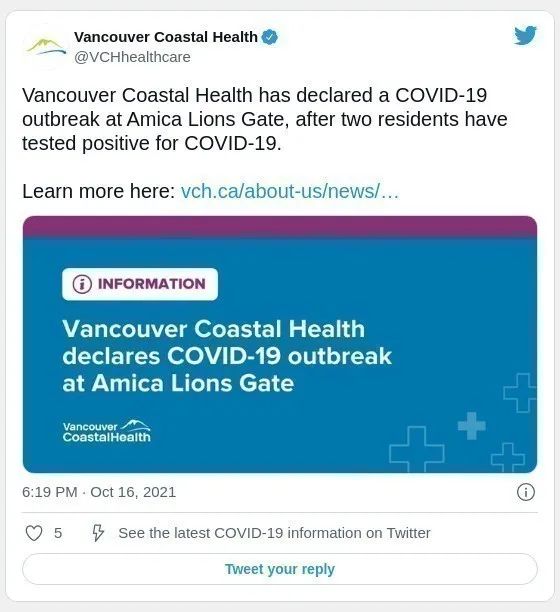
Task: Click the INFORMATION badge icon in card
Action: (82, 284)
